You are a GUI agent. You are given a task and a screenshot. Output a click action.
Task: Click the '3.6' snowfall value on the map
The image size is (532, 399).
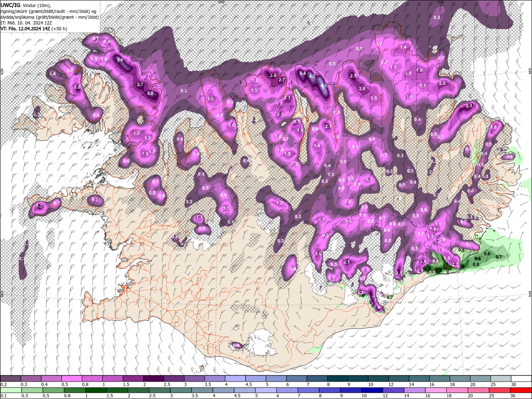tap(121, 60)
